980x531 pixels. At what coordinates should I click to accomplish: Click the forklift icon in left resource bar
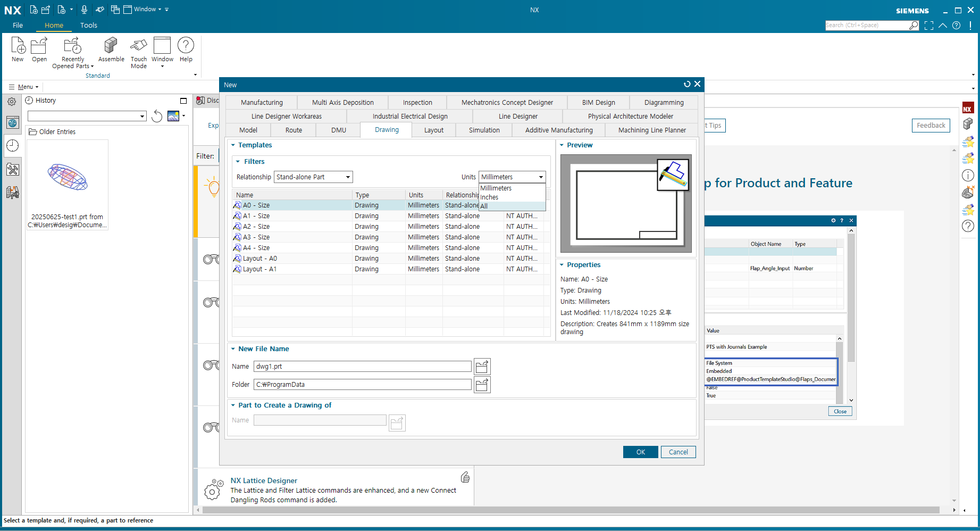[13, 192]
